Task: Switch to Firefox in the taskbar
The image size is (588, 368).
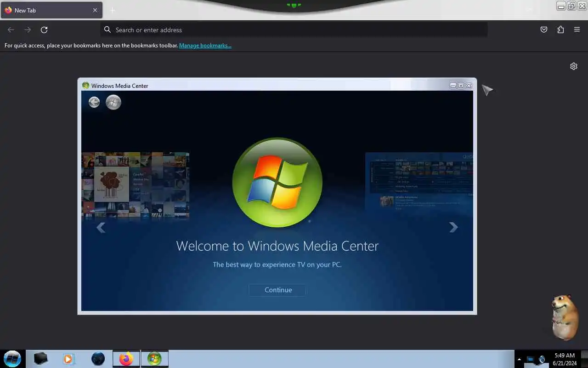Action: [x=126, y=359]
